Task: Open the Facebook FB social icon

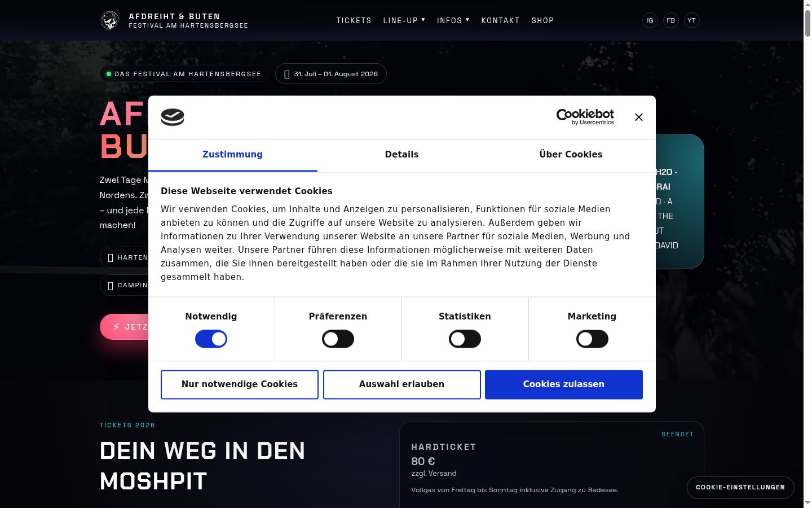Action: [671, 20]
